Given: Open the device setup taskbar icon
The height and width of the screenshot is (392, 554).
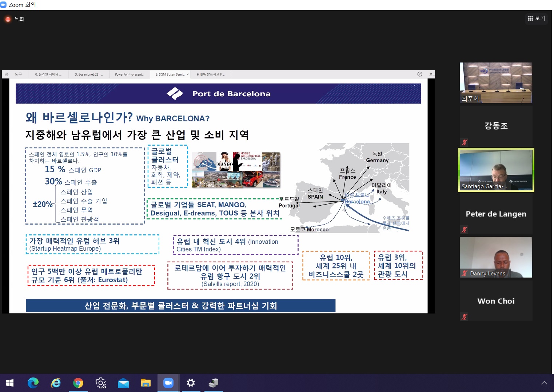Looking at the screenshot, I should click(214, 383).
